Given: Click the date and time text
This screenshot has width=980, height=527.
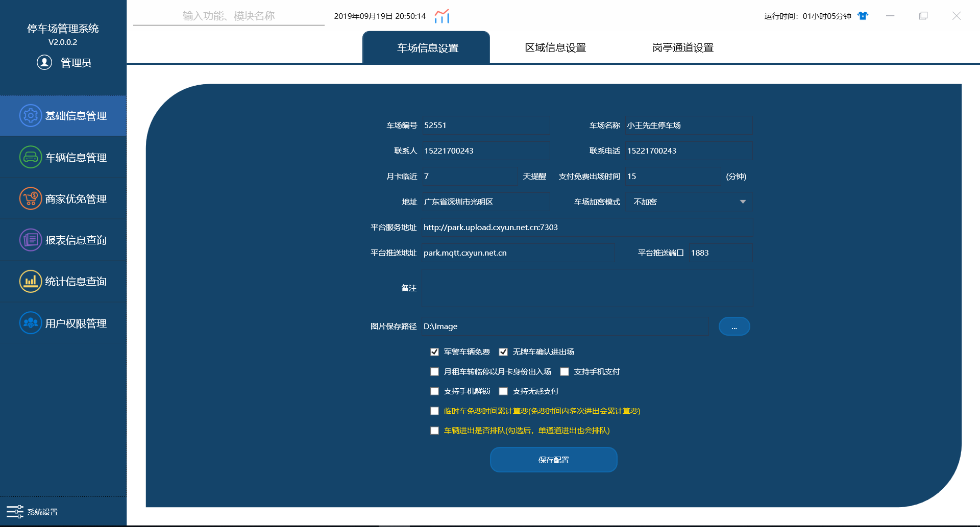Looking at the screenshot, I should 380,16.
